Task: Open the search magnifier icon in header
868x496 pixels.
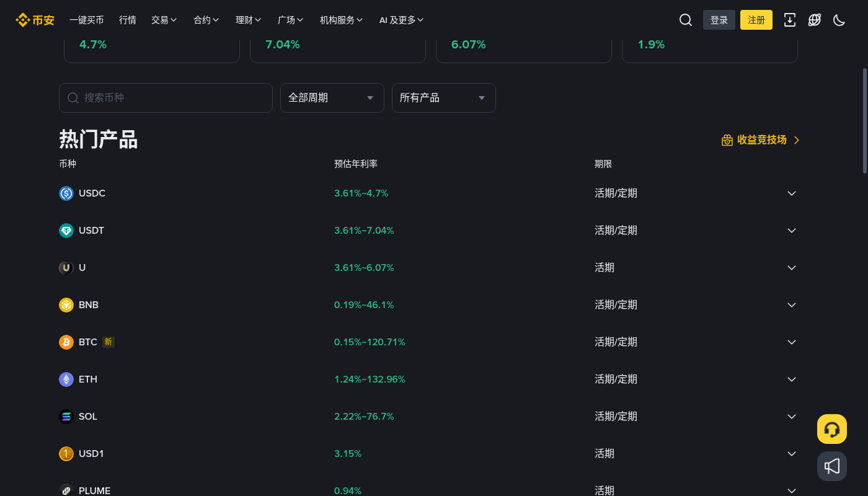Action: coord(686,20)
